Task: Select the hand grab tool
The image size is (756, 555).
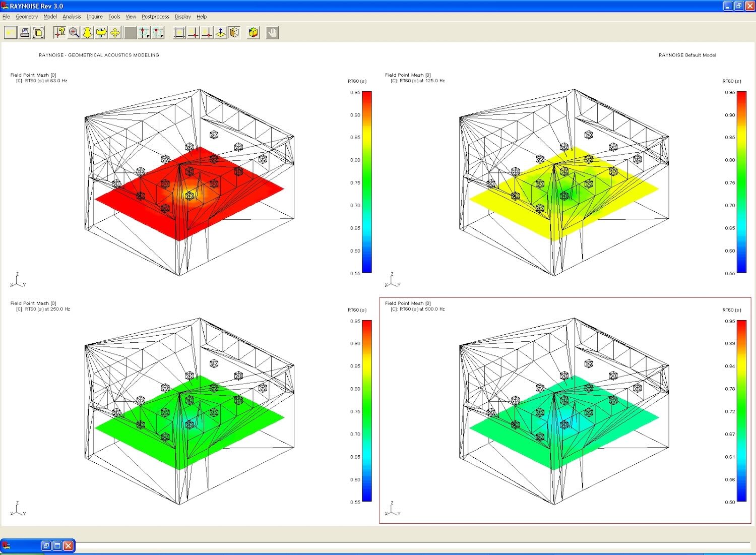Action: pyautogui.click(x=272, y=33)
